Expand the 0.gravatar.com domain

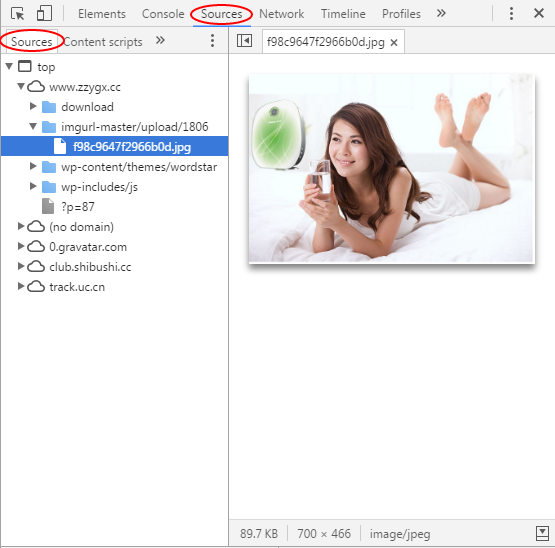click(x=21, y=246)
